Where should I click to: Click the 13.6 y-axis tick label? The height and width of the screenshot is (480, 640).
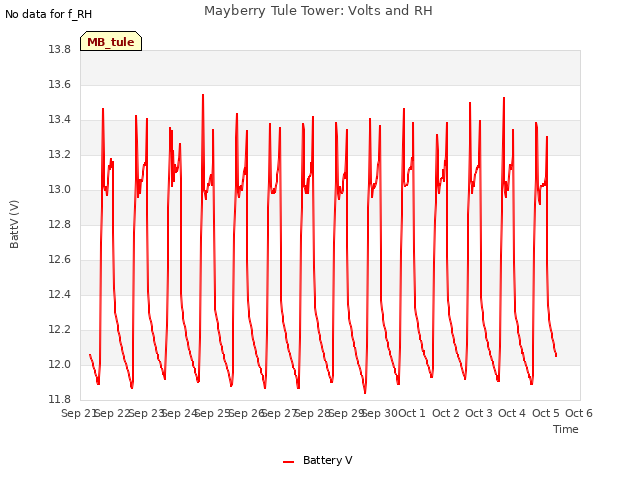click(59, 84)
